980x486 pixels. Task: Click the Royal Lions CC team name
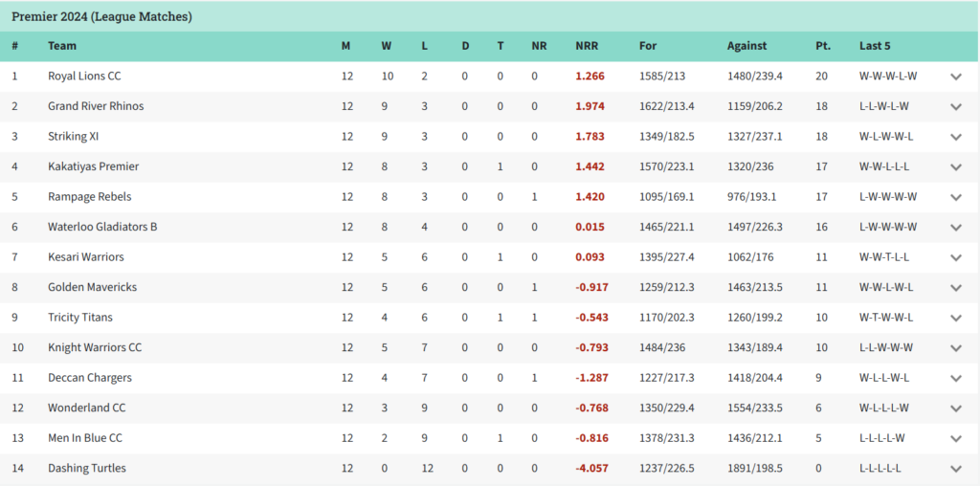click(x=84, y=76)
